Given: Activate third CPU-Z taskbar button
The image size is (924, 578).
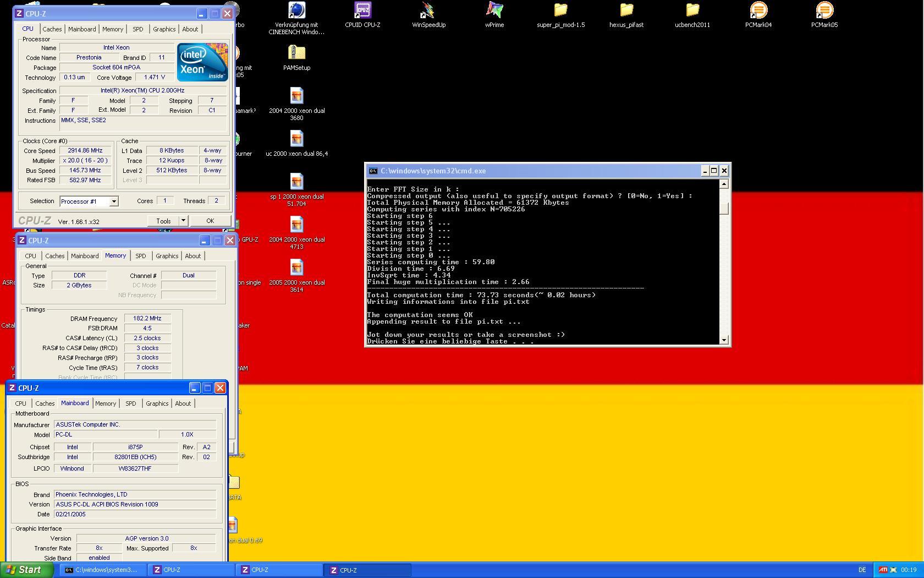Looking at the screenshot, I should tap(368, 570).
